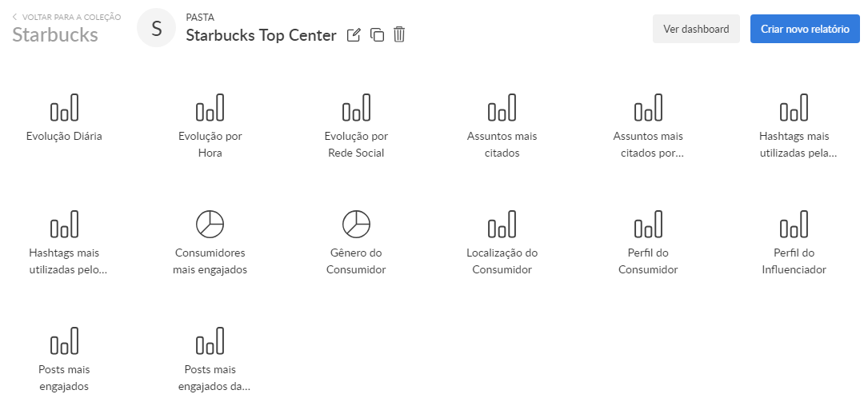
Task: Open the Posts mais engajados report
Action: click(64, 341)
